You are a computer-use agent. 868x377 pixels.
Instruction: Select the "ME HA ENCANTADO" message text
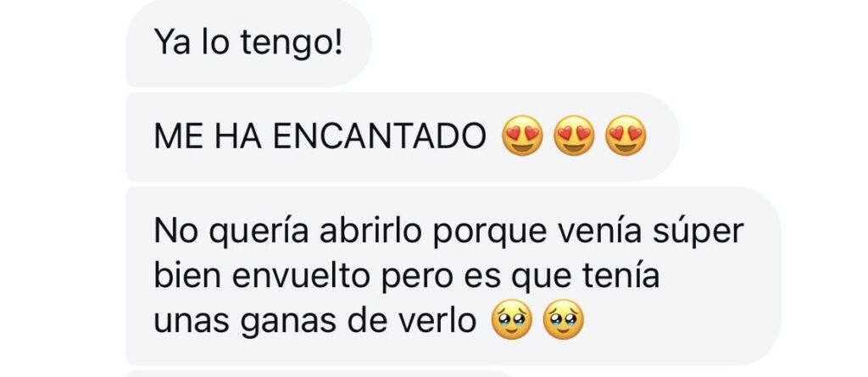pyautogui.click(x=320, y=136)
